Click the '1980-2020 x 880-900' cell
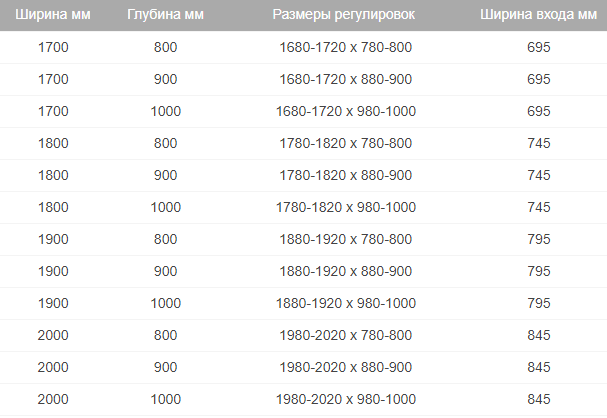 [x=345, y=367]
